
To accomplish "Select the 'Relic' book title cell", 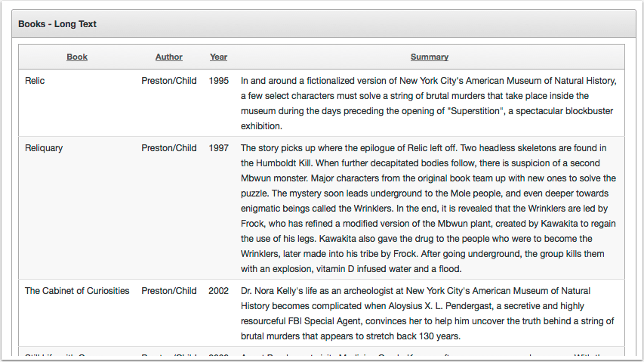I will point(35,81).
